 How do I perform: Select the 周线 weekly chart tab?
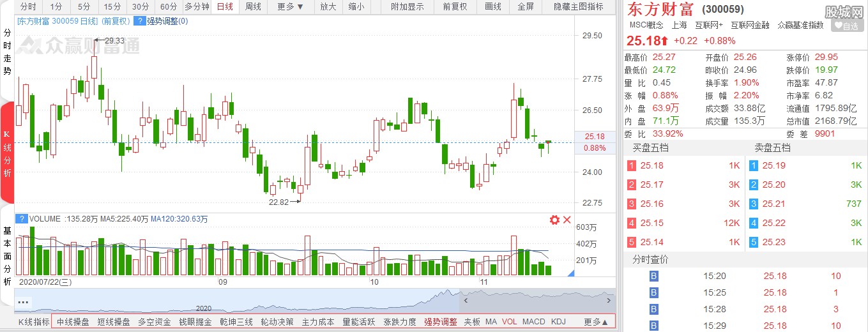(x=254, y=7)
